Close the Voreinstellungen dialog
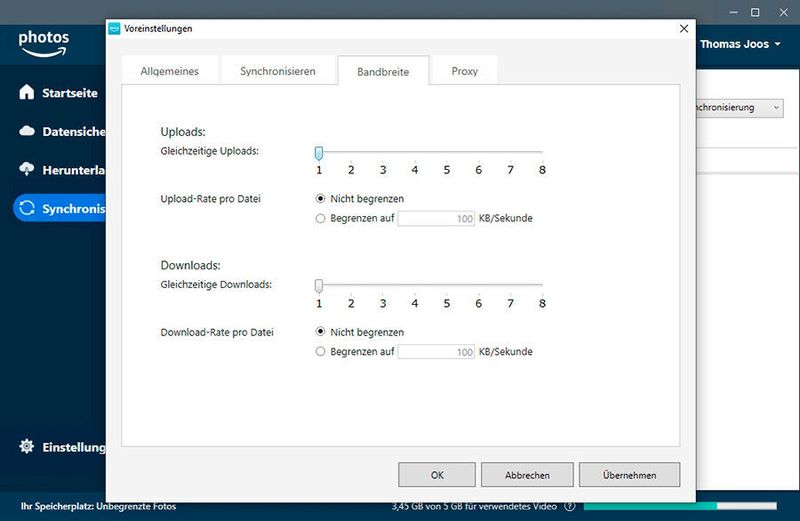 click(684, 29)
